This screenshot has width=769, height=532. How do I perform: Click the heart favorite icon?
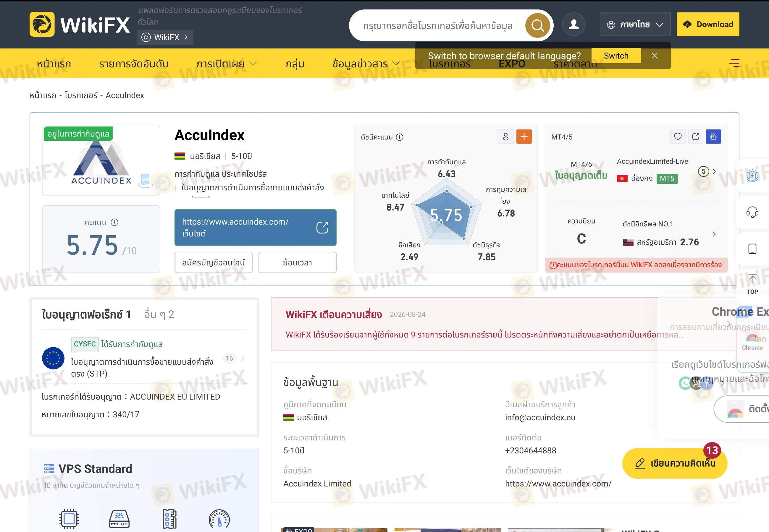pyautogui.click(x=678, y=137)
